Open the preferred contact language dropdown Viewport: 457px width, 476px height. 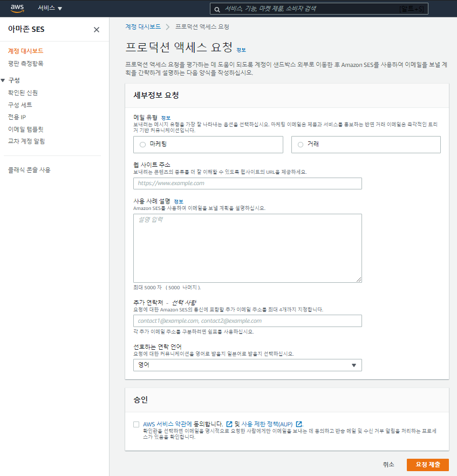248,365
